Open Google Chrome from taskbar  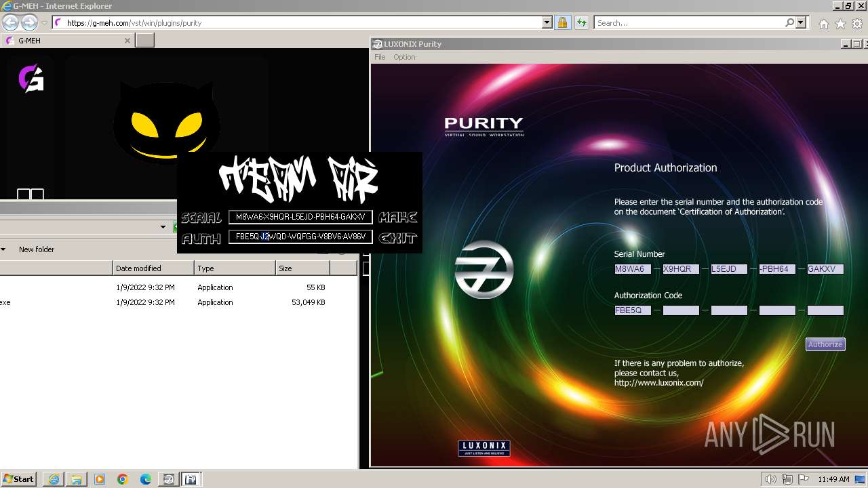pyautogui.click(x=123, y=479)
